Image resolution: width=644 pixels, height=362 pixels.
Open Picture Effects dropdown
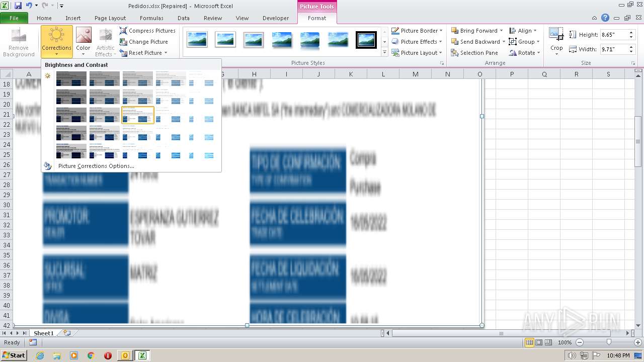(x=417, y=42)
